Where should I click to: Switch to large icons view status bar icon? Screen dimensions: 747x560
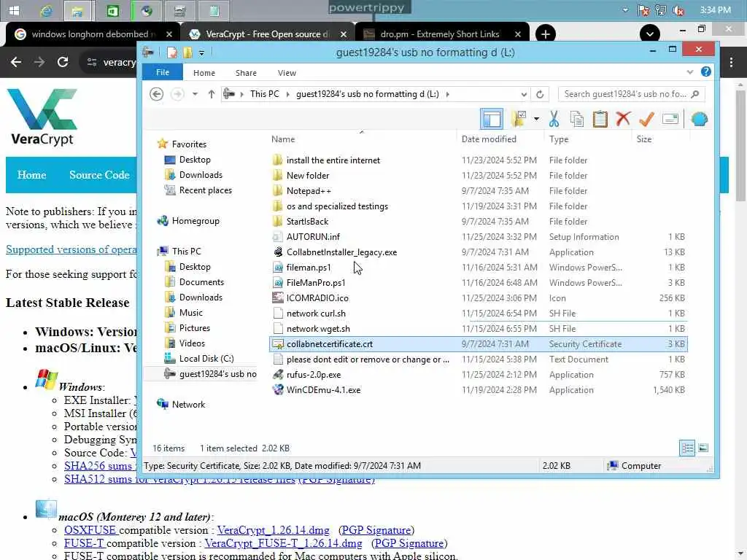click(703, 448)
